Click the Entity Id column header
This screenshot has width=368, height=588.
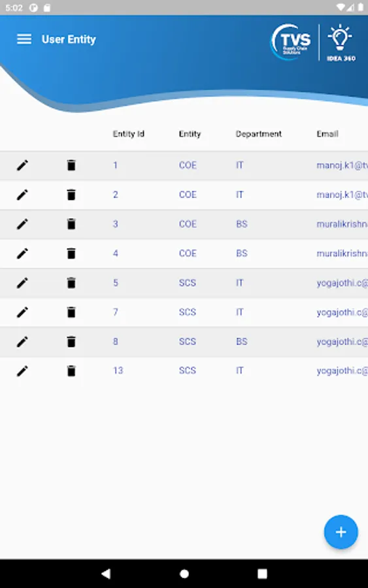point(129,134)
